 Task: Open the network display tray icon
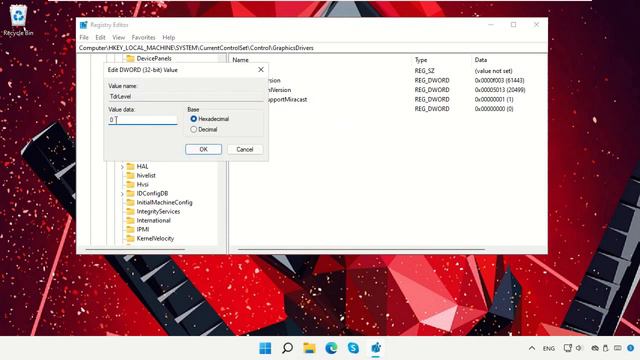click(x=567, y=348)
